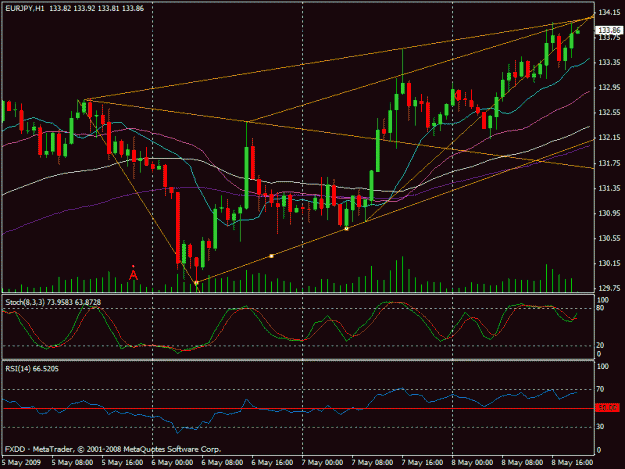
Task: Click the Stochastic 20 level label
Action: (x=600, y=345)
